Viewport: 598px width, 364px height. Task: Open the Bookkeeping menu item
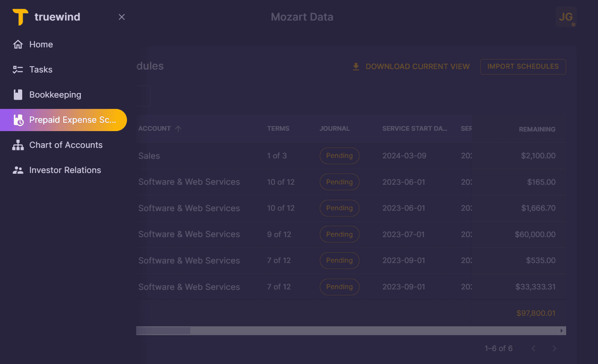coord(55,94)
